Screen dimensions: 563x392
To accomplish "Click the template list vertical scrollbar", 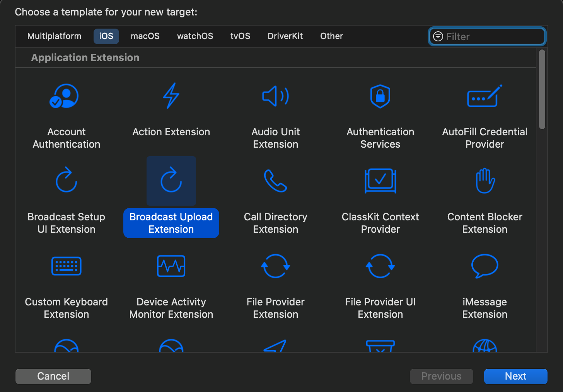I will [542, 90].
